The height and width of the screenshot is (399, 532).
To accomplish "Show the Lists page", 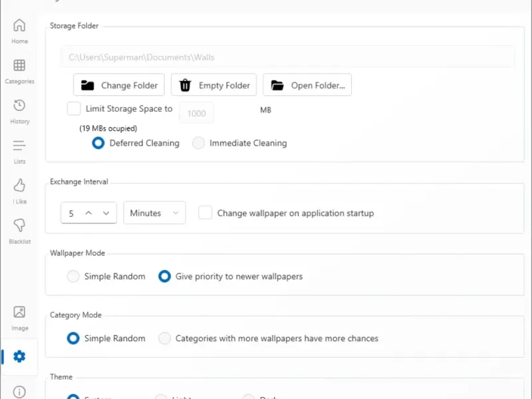I will coord(19,150).
